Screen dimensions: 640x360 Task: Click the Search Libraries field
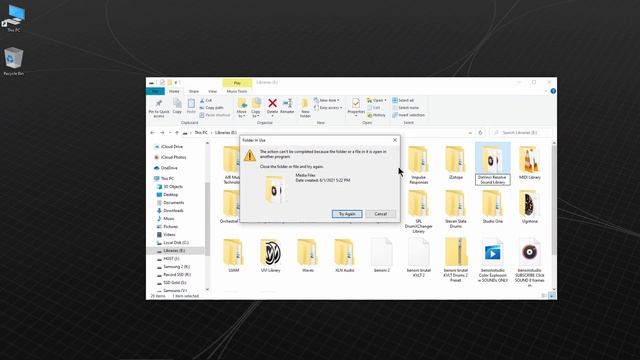pyautogui.click(x=521, y=133)
